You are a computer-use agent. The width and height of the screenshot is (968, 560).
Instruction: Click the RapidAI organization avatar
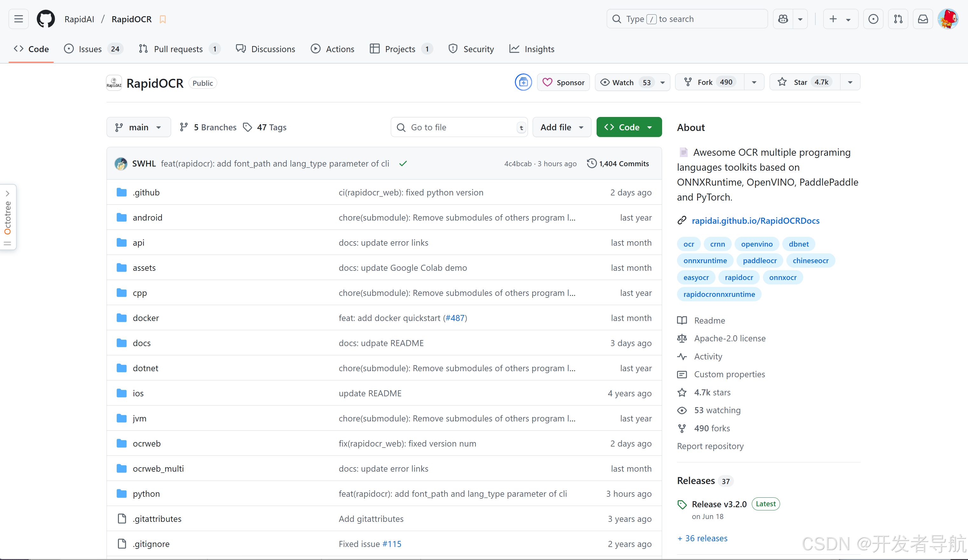pyautogui.click(x=114, y=83)
